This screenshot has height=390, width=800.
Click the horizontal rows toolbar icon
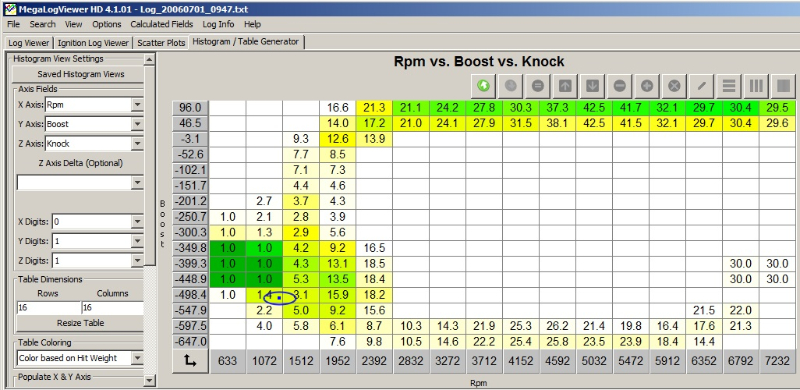(x=729, y=86)
